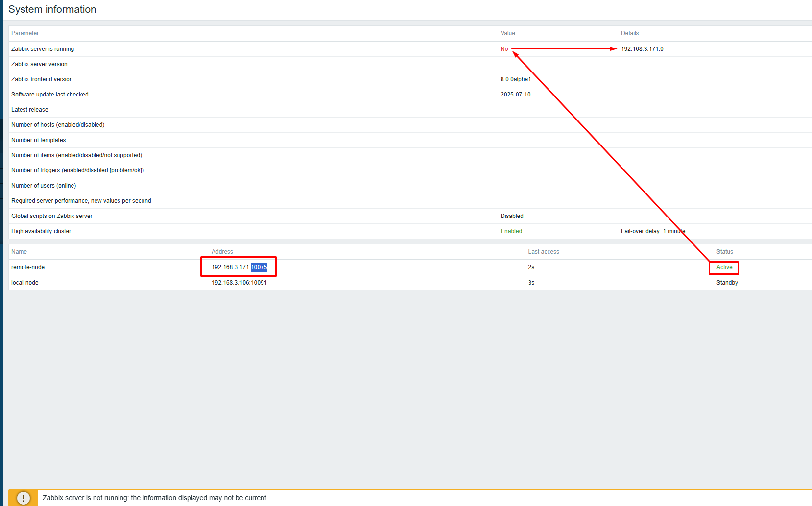Click the 'Address' column header
The width and height of the screenshot is (812, 506).
pyautogui.click(x=222, y=252)
